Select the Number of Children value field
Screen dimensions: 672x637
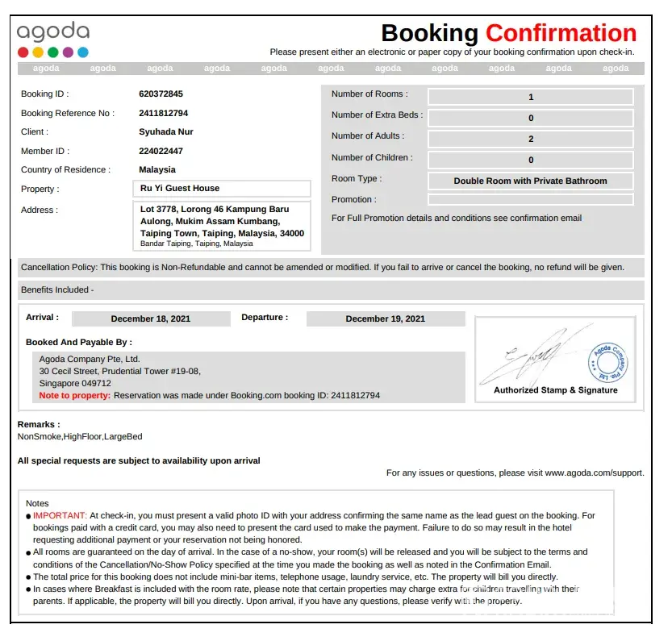[530, 160]
